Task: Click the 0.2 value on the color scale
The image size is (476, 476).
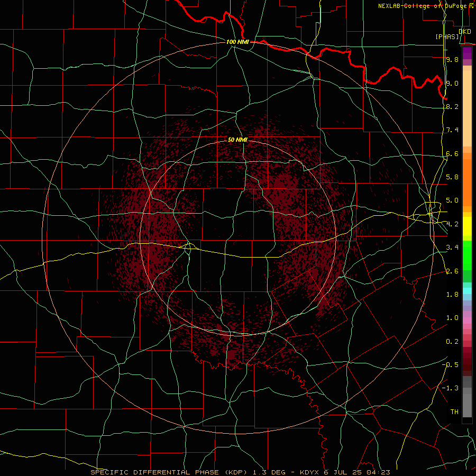Action: [x=452, y=342]
